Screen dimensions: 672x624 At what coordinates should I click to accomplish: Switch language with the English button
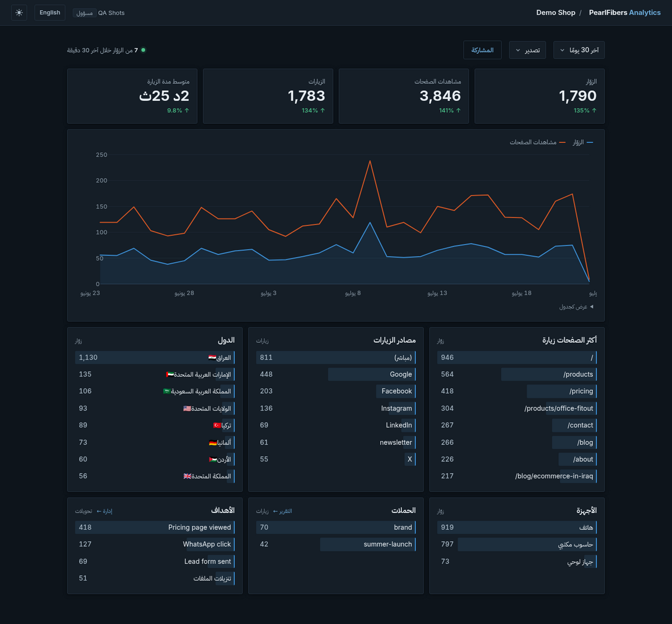[x=50, y=12]
